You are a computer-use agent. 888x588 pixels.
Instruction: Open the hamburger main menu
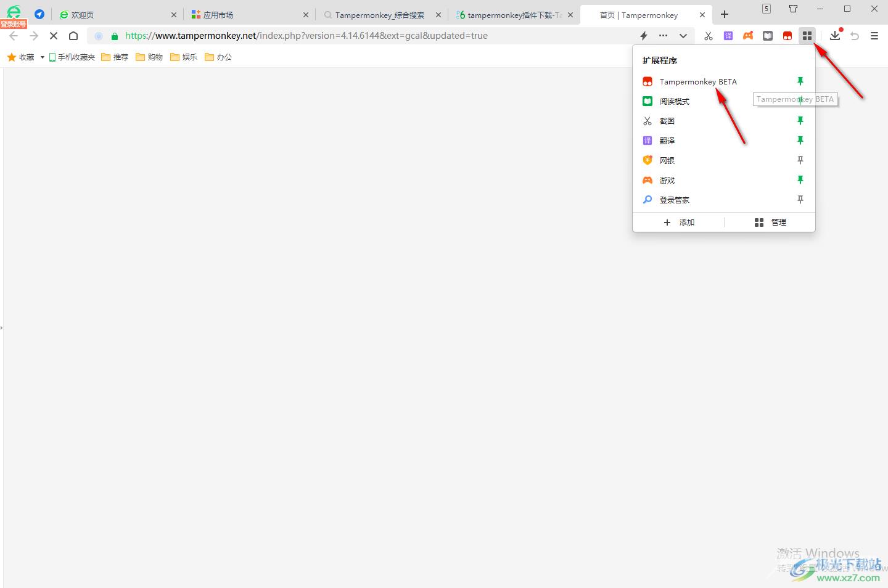874,36
